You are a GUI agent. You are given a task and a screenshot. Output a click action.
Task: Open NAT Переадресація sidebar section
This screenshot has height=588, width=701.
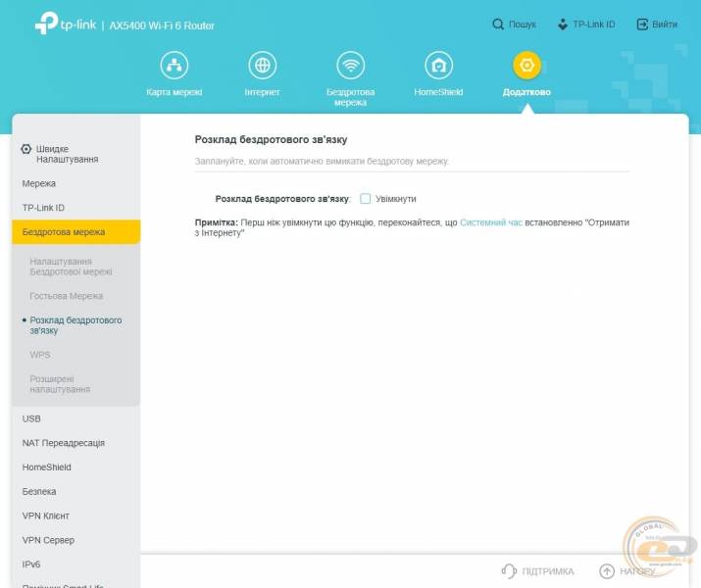point(64,443)
